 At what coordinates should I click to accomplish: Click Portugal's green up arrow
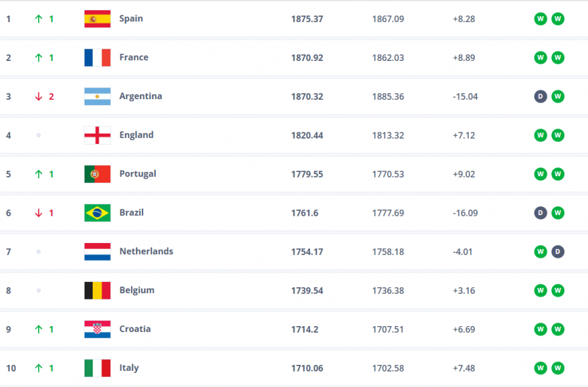38,174
